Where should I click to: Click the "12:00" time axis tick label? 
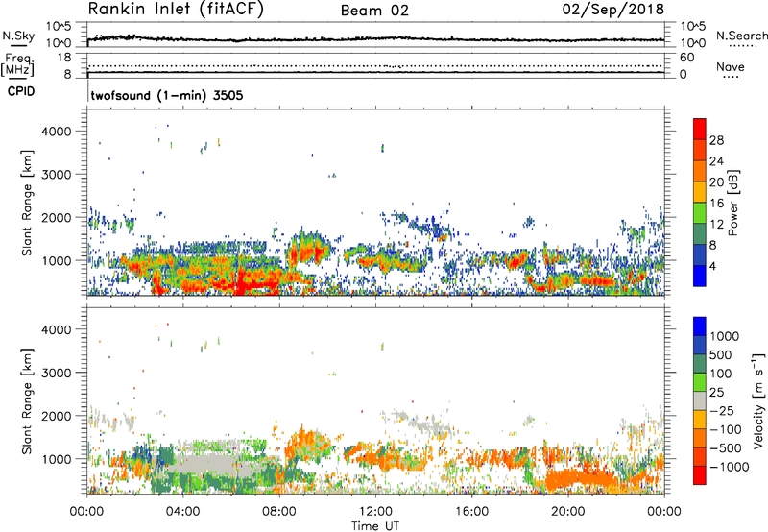(375, 512)
